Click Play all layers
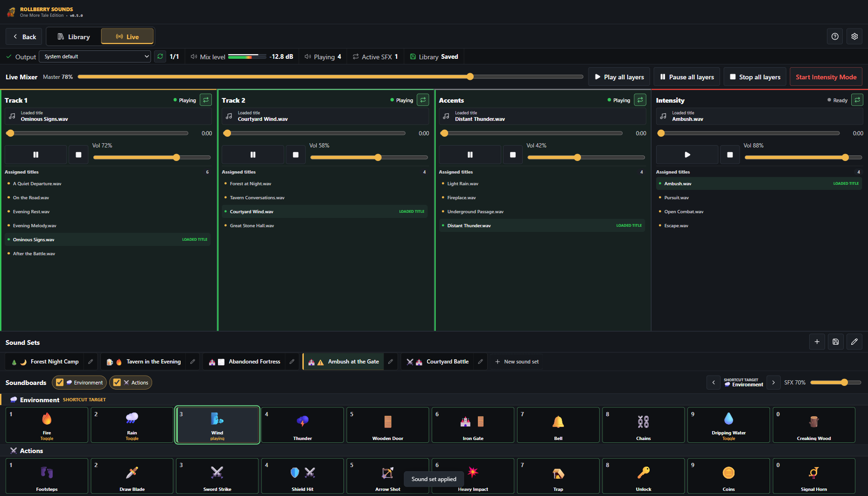 (x=619, y=77)
